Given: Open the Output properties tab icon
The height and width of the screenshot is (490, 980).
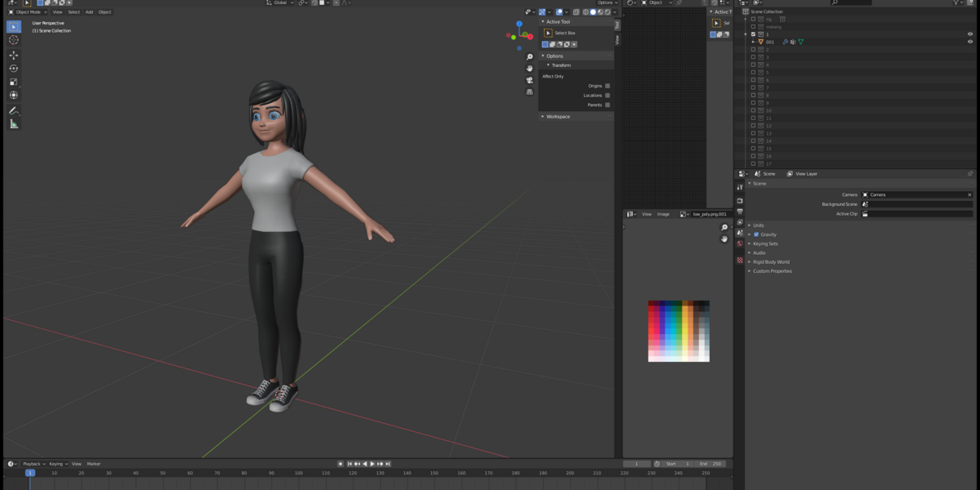Looking at the screenshot, I should (740, 212).
